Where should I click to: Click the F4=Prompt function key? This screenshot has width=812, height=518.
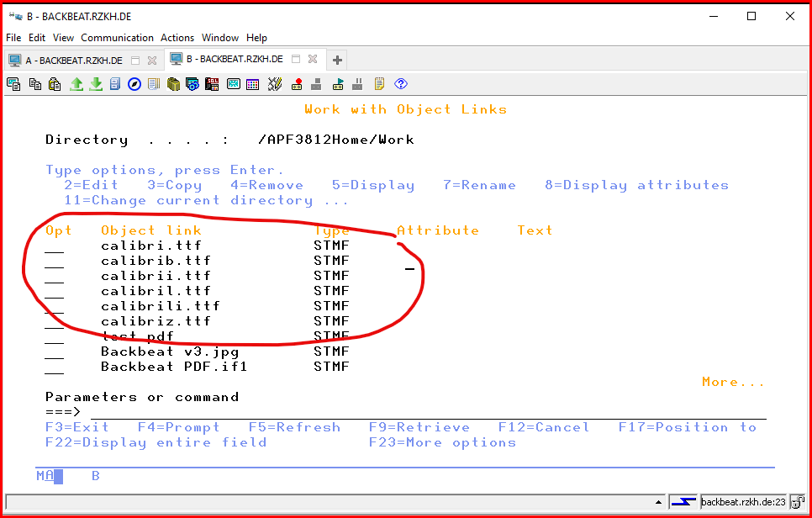tap(179, 427)
